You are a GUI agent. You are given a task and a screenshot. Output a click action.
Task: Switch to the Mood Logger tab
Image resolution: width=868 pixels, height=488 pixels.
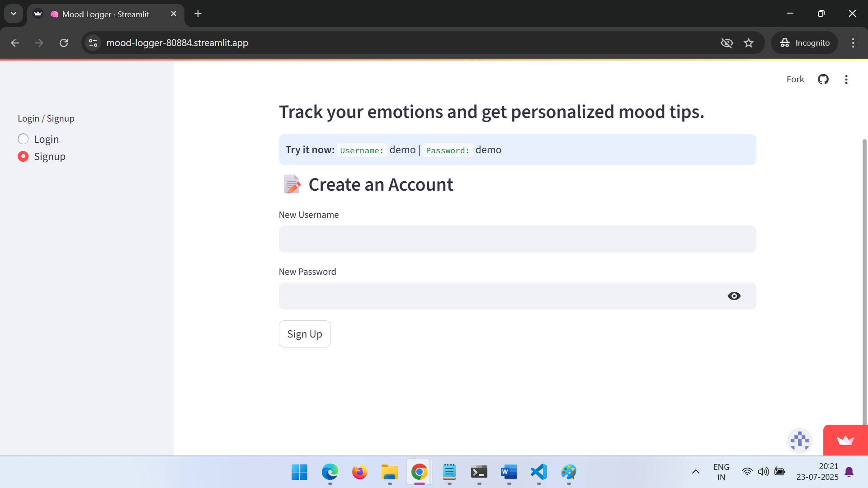click(105, 14)
